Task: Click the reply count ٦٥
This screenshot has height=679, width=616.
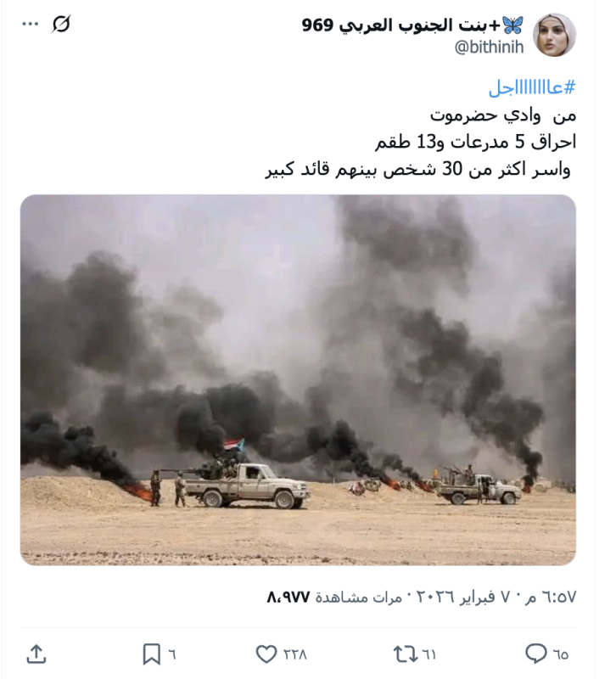Action: point(561,654)
